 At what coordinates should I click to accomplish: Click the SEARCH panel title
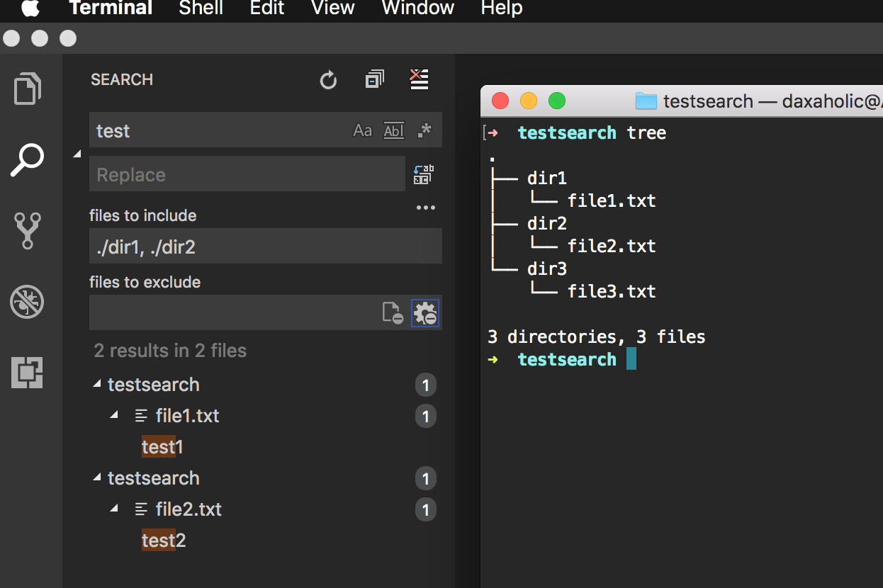pyautogui.click(x=122, y=79)
